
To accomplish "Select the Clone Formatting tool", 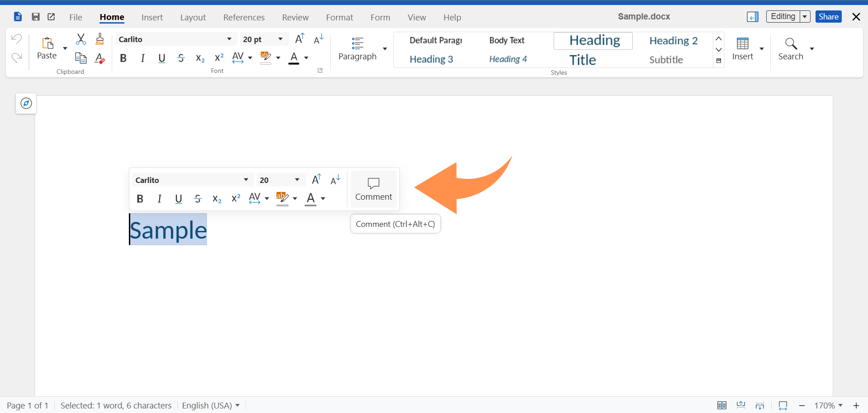I will [x=100, y=39].
